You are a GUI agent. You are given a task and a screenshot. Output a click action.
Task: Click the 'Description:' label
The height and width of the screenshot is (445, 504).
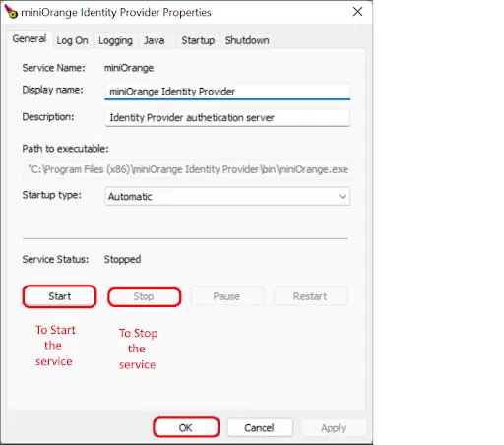click(48, 117)
